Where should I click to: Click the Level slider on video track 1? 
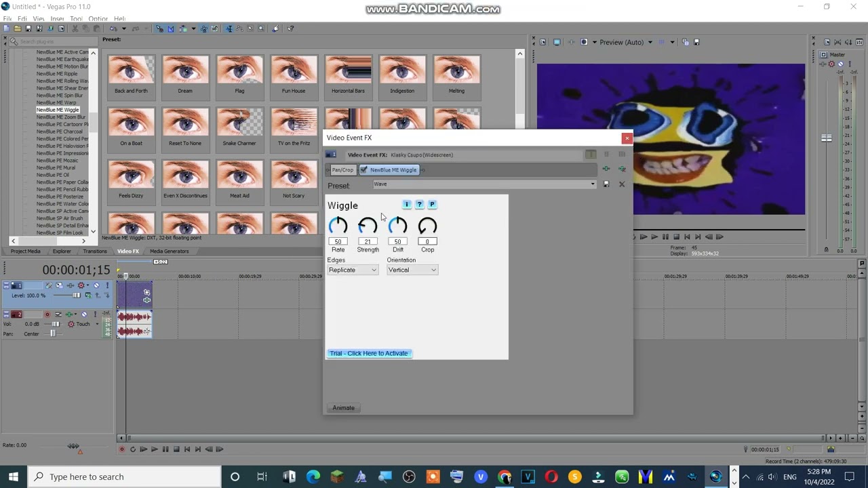click(76, 296)
